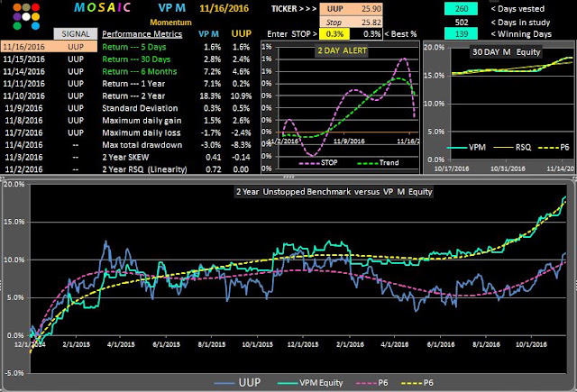
Task: Select the 11/15/2016 date cell
Action: (24, 59)
